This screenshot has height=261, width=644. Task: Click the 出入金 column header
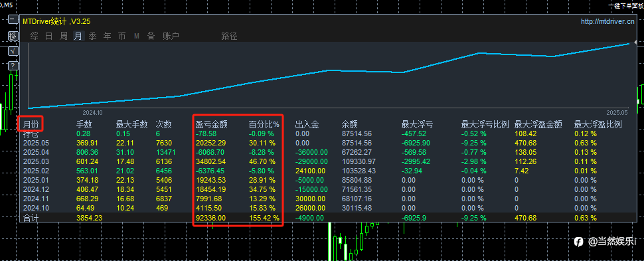(x=307, y=124)
